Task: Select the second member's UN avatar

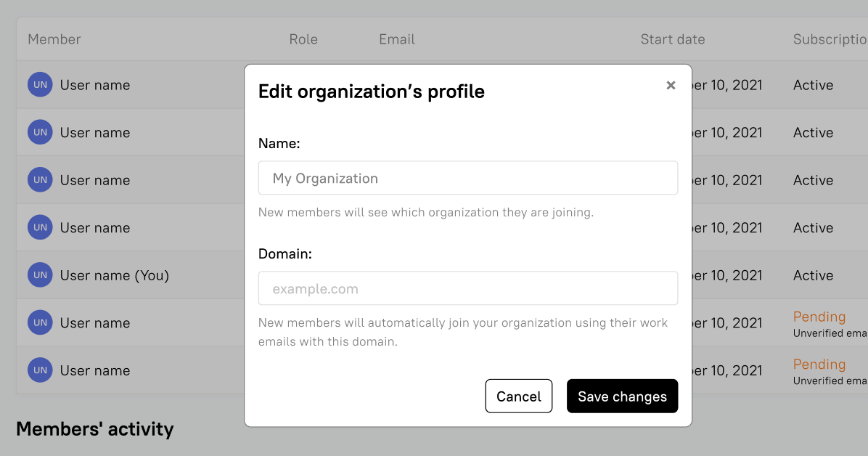Action: (x=40, y=132)
